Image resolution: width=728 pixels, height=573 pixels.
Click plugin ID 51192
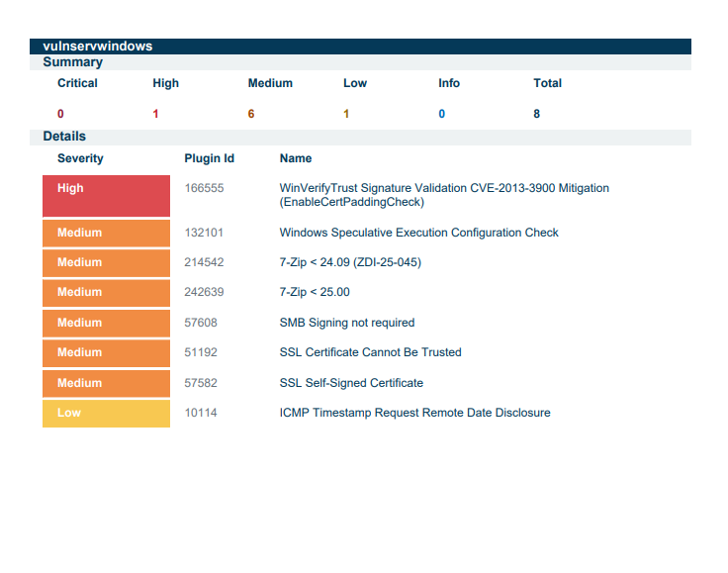[201, 352]
